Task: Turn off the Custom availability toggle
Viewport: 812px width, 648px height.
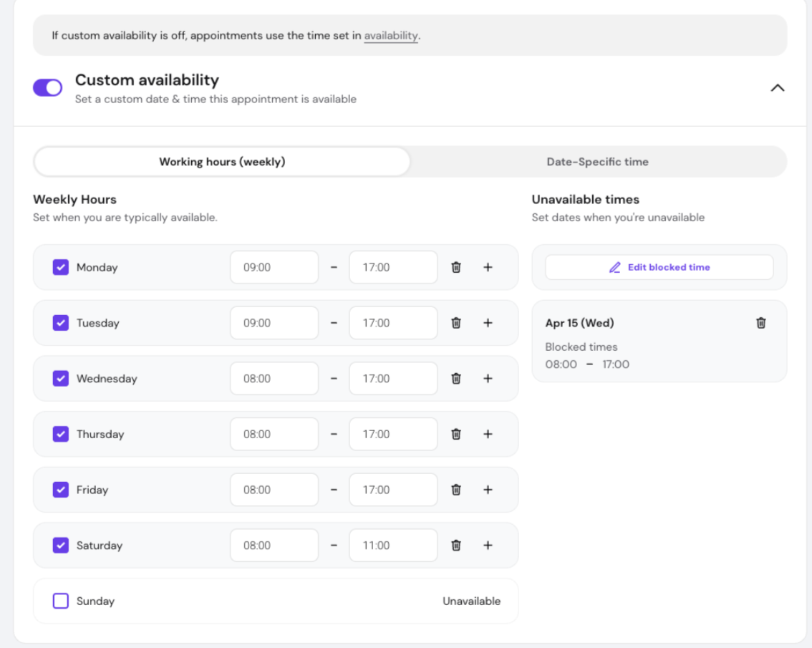Action: pyautogui.click(x=48, y=88)
